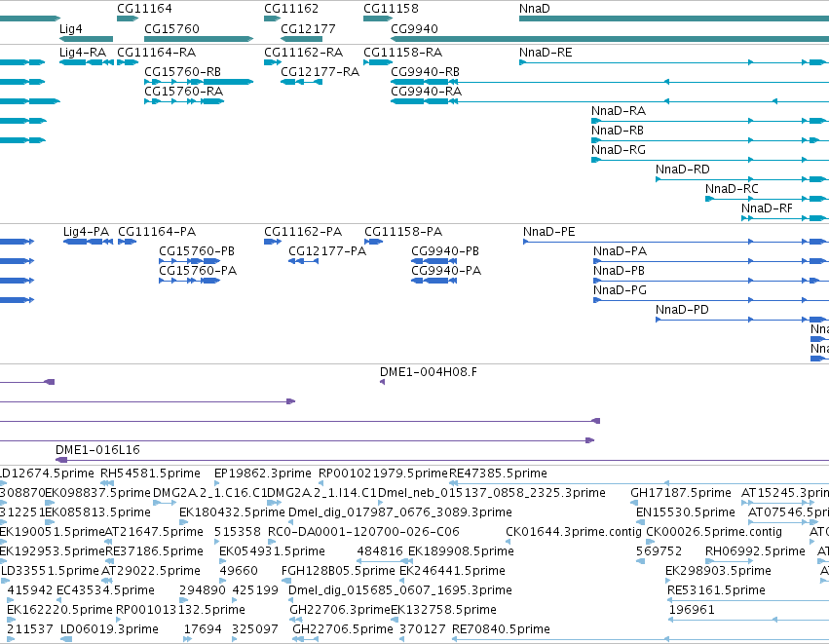
Task: Click the NnaD gene label
Action: coord(535,9)
